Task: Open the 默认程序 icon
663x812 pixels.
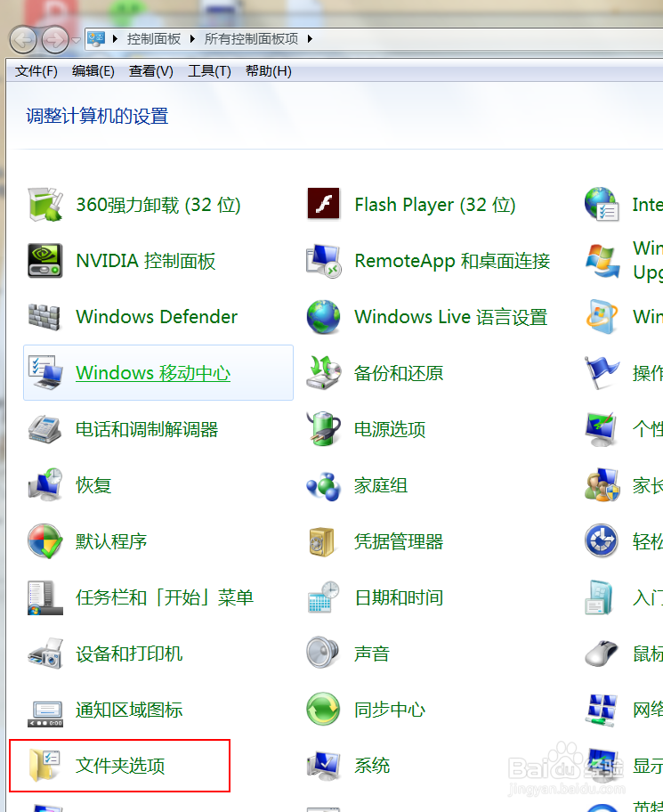Action: point(45,540)
